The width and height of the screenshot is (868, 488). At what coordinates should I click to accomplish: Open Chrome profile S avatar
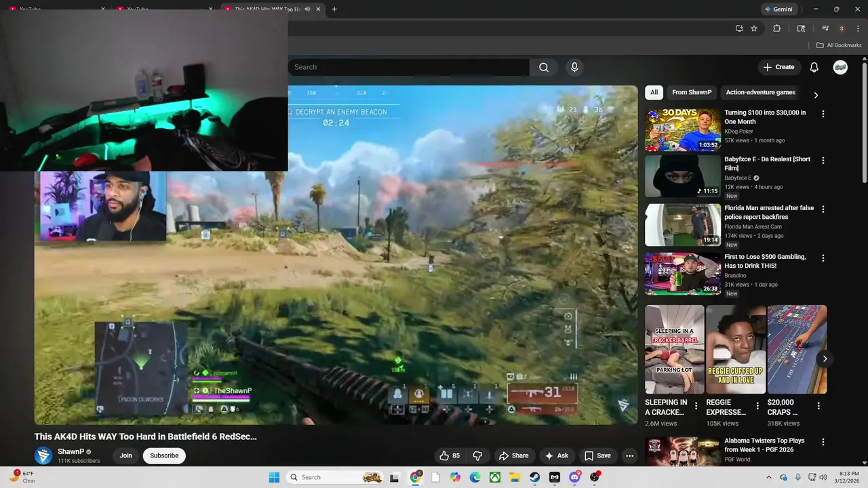pyautogui.click(x=842, y=28)
